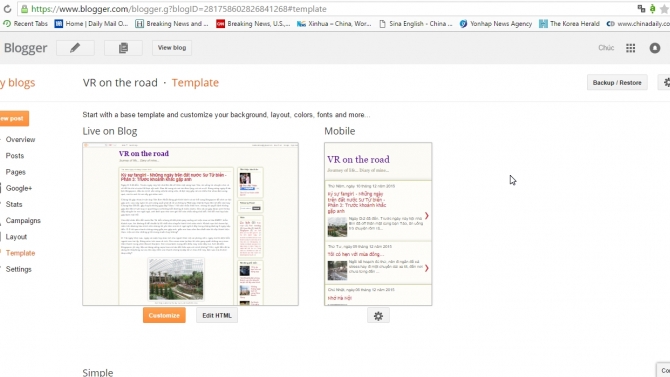Open Yonhap News Agency bookmark
Image resolution: width=670 pixels, height=377 pixels.
click(496, 24)
